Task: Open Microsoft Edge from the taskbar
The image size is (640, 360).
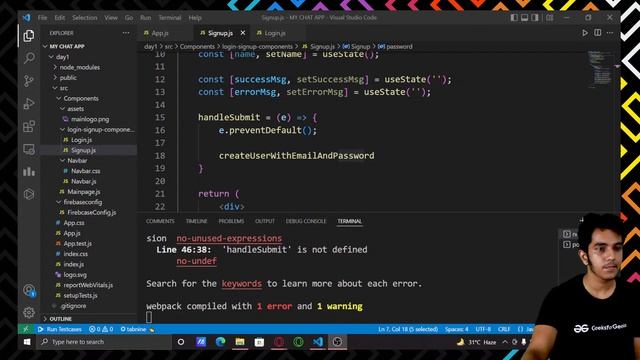Action: tap(220, 342)
